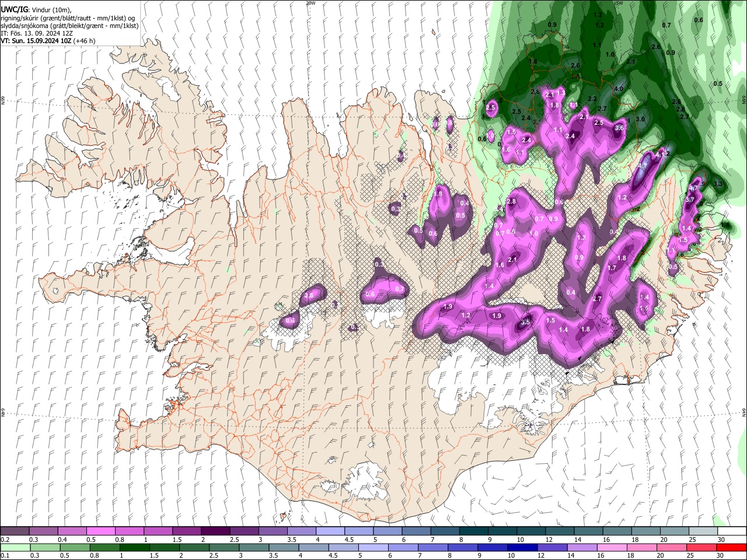
Task: Click the white 30 mm snow legend swatch
Action: click(731, 531)
